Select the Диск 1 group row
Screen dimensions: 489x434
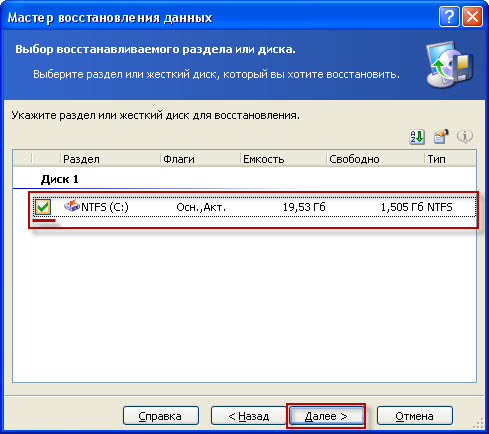[x=244, y=179]
